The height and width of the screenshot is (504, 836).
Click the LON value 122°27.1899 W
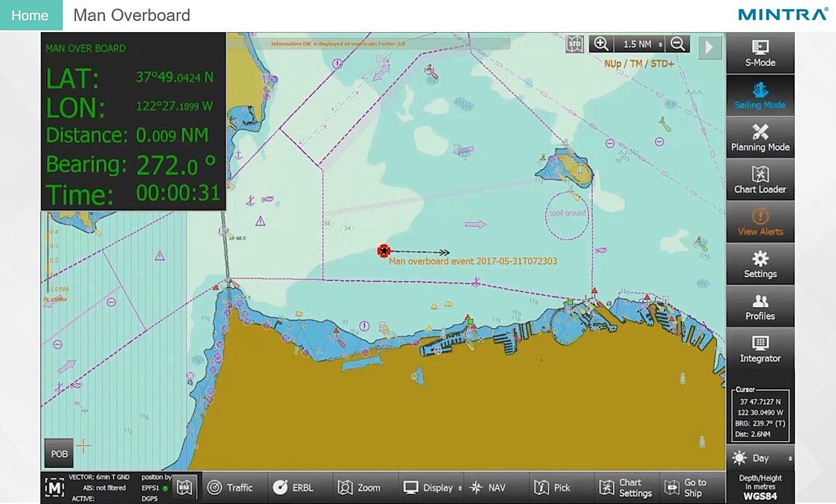pyautogui.click(x=174, y=107)
